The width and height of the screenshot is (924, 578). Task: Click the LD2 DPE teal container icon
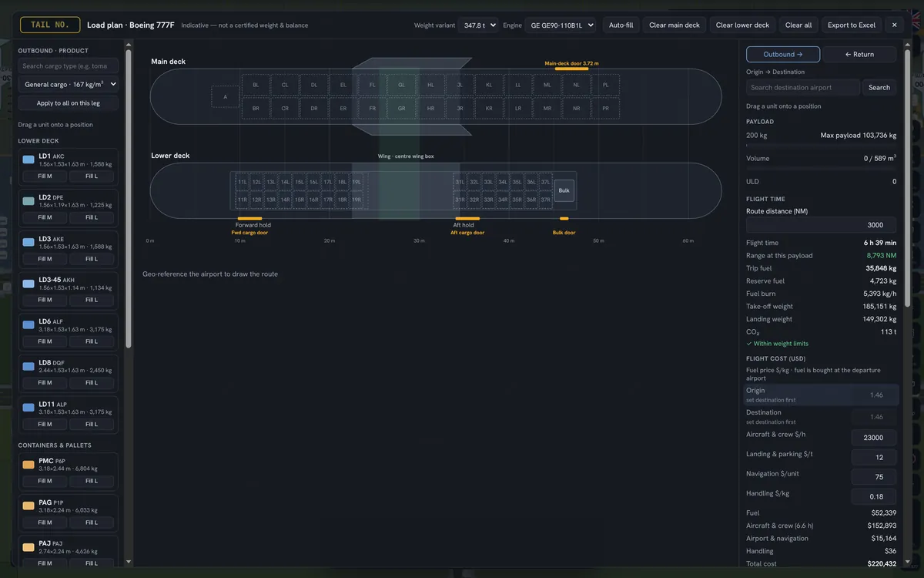(28, 201)
